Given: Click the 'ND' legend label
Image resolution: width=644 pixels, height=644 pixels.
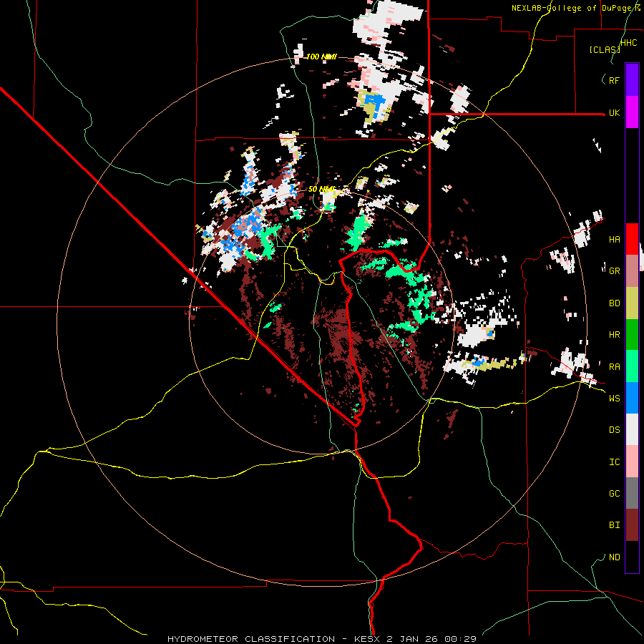Looking at the screenshot, I should point(614,557).
